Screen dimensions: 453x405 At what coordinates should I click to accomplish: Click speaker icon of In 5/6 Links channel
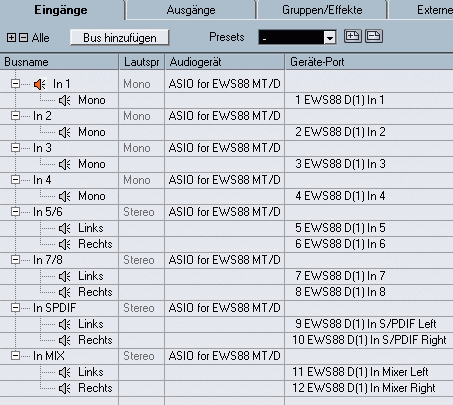[65, 228]
